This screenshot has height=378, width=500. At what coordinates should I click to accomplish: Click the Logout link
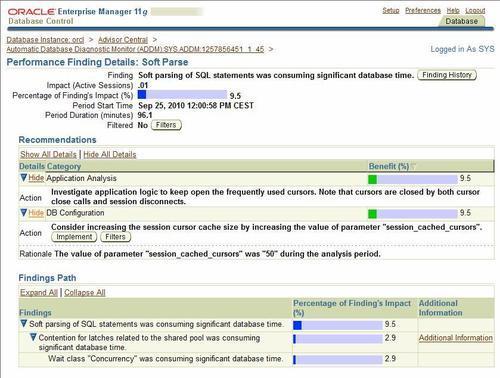tap(475, 11)
